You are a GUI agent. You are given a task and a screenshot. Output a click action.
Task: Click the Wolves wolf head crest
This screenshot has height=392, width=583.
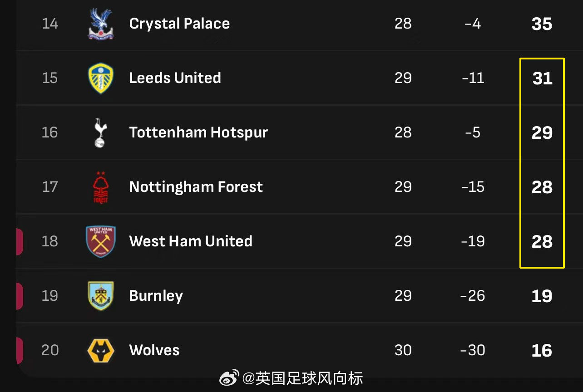pyautogui.click(x=101, y=351)
